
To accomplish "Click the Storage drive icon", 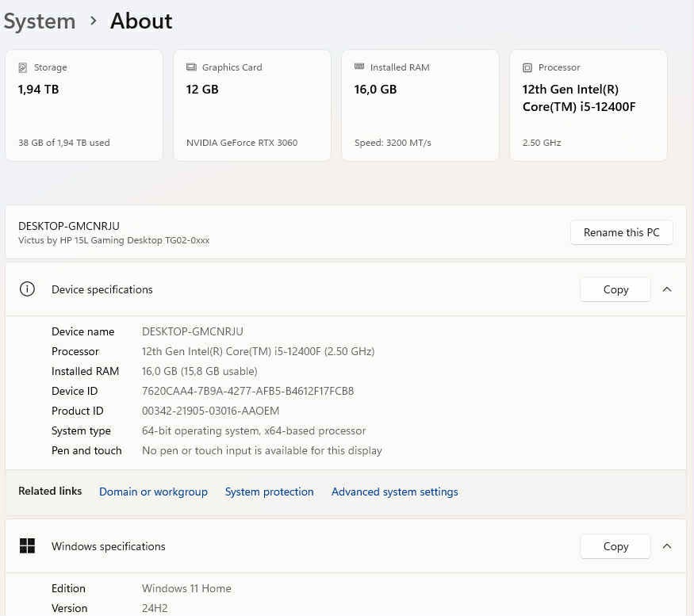I will 23,67.
